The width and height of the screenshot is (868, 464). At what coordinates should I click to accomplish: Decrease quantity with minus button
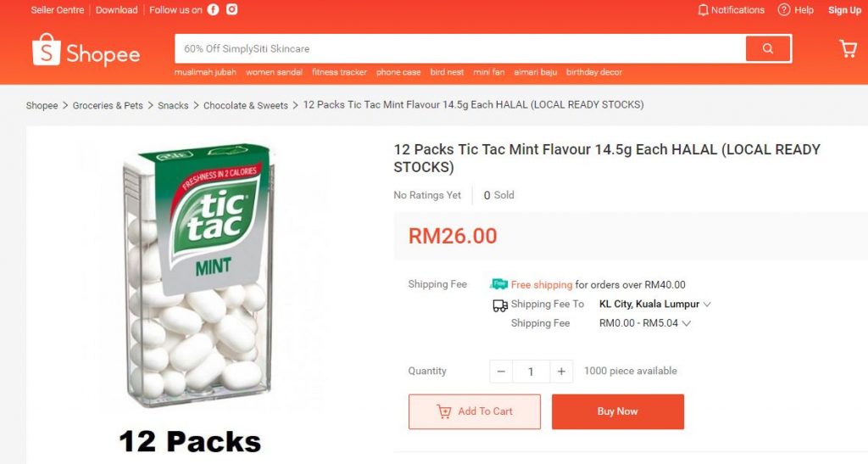coord(501,372)
